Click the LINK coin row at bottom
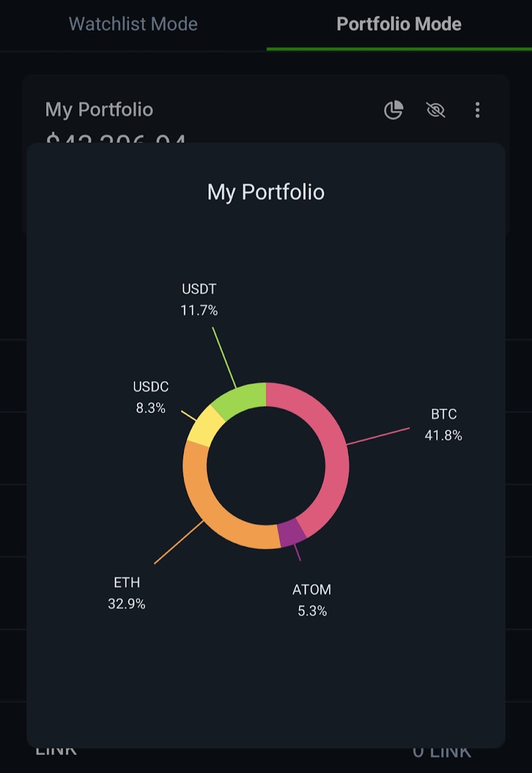Image resolution: width=532 pixels, height=773 pixels. [56, 751]
